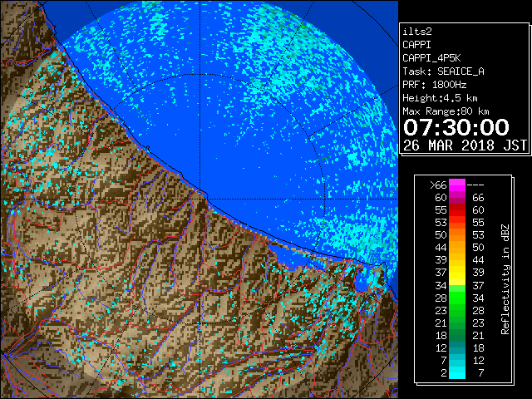
Task: Pick the red legend color band
Action: pyautogui.click(x=457, y=210)
